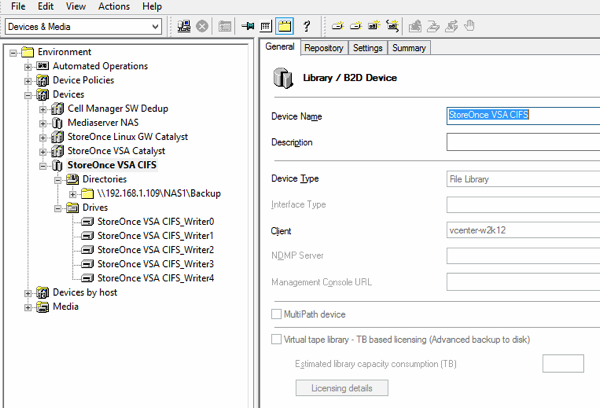The width and height of the screenshot is (600, 408).
Task: Select StoreOnce VSA CIFS_Writer1 drive
Action: coord(155,236)
